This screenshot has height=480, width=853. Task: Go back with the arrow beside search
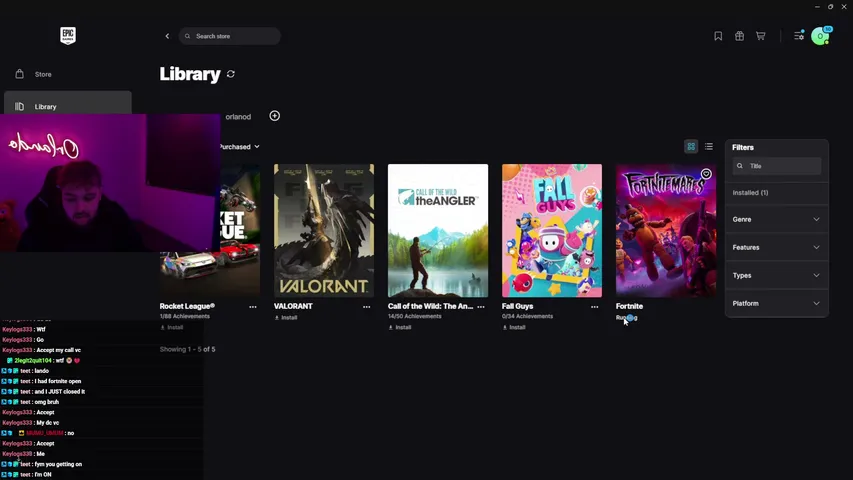pos(167,36)
